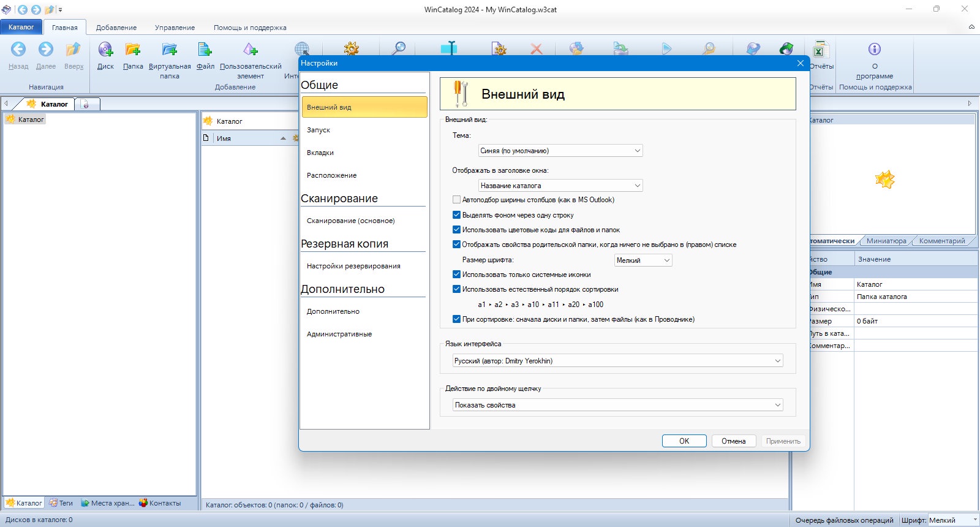Click the Папка add-folder icon
This screenshot has height=527, width=980.
coord(133,50)
